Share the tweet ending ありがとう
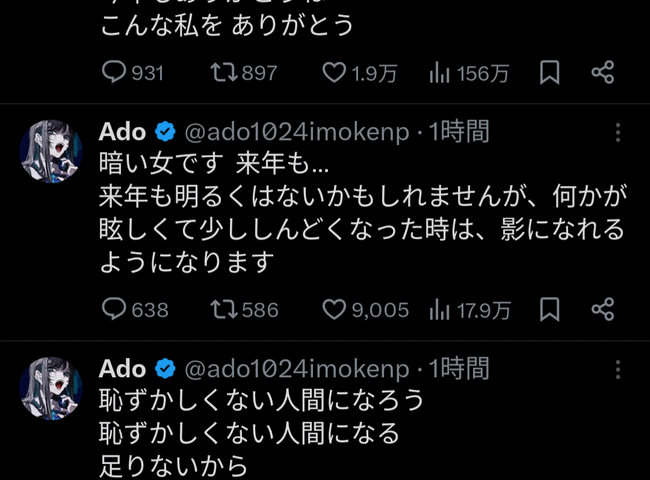Screen dimensions: 650x480 (602, 72)
